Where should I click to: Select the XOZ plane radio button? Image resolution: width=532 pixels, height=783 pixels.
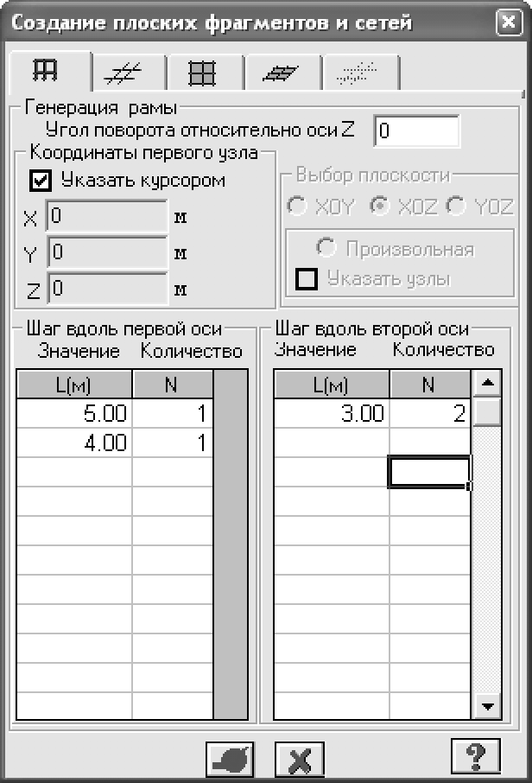pyautogui.click(x=377, y=207)
